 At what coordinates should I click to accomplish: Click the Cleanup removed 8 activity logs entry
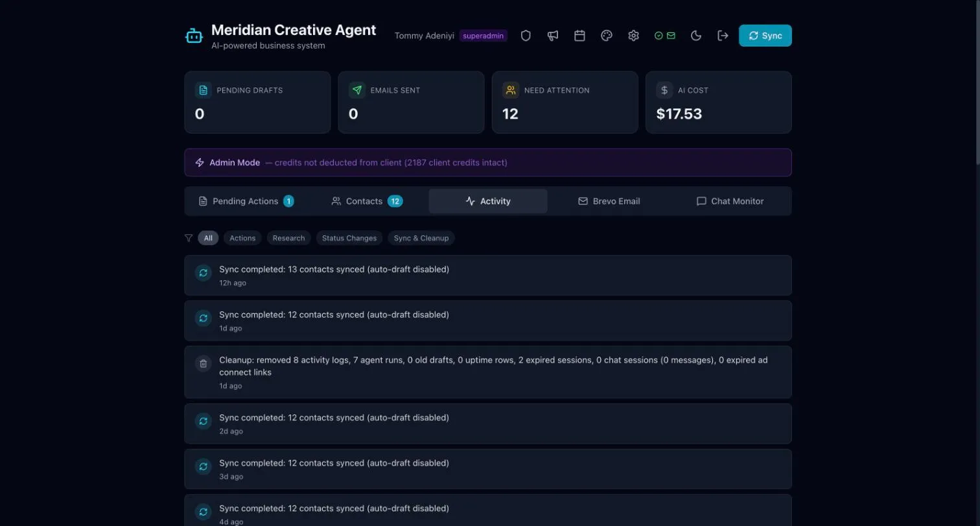488,372
